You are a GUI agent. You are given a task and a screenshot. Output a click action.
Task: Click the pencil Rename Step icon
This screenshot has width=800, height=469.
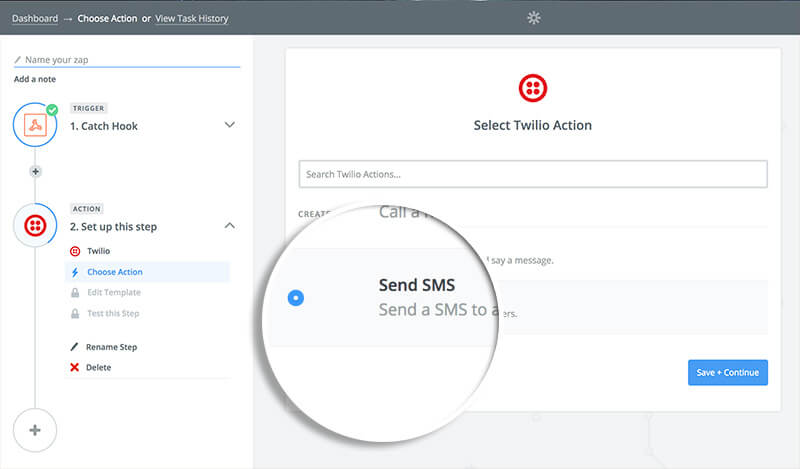(x=74, y=347)
